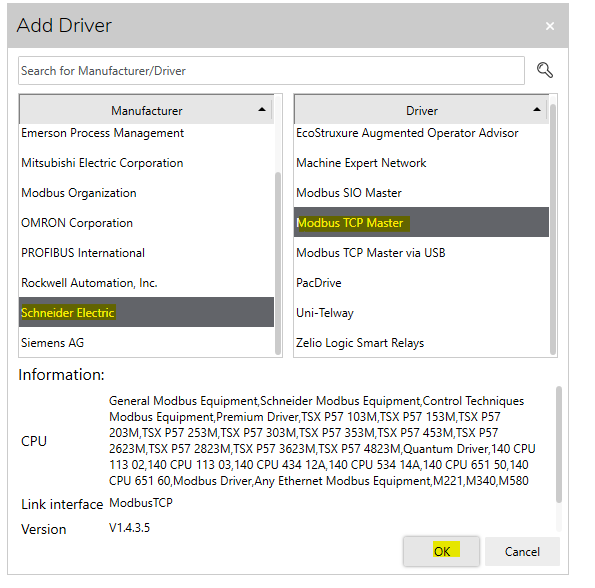The width and height of the screenshot is (595, 588).
Task: Choose Modbus TCP Master via USB driver
Action: 421,253
